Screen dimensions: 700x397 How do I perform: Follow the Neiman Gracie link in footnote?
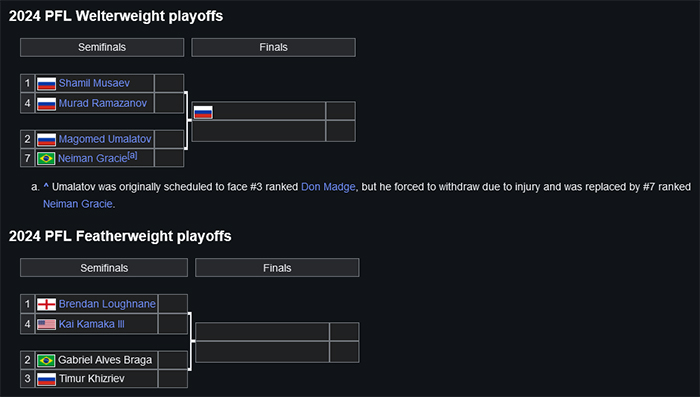[x=78, y=204]
